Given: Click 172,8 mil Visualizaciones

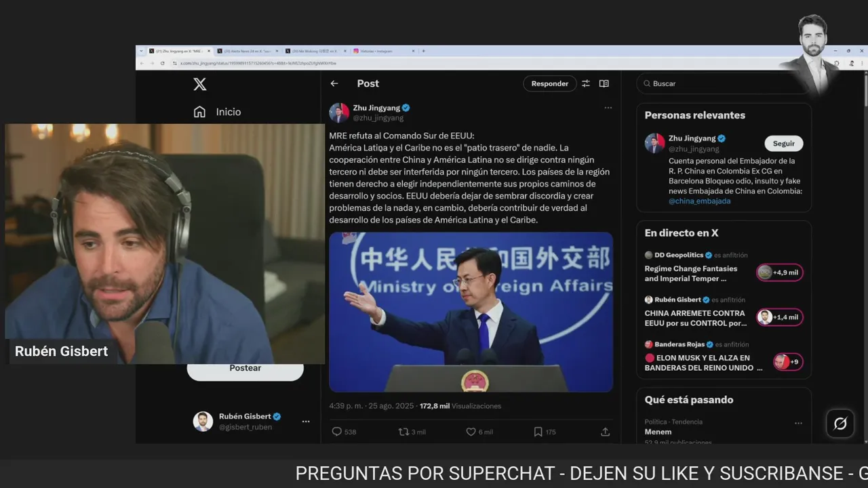Looking at the screenshot, I should point(460,406).
